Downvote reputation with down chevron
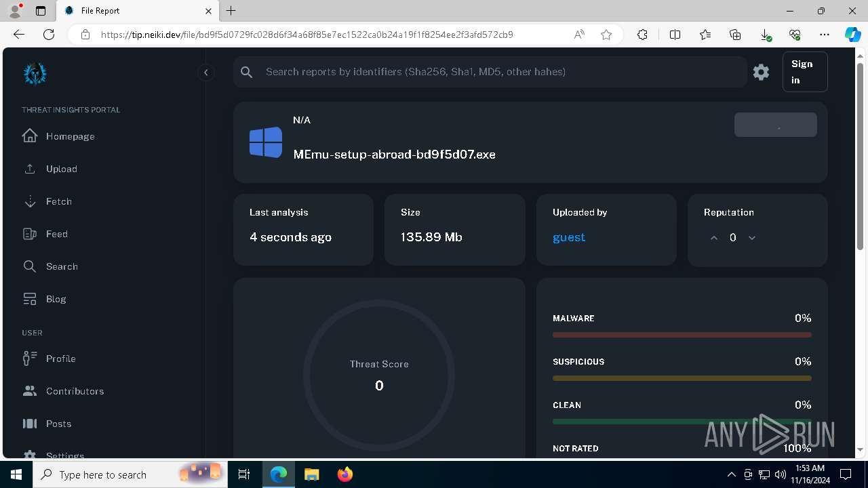868x488 pixels. pyautogui.click(x=752, y=238)
